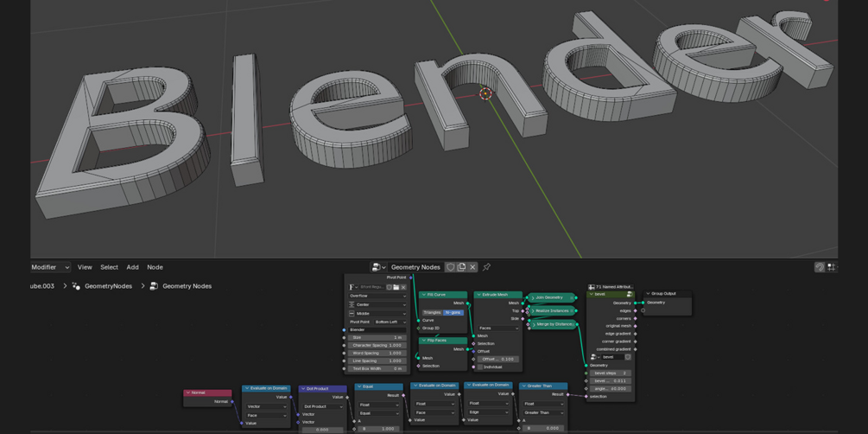
Task: Select N-gons mode in Fill Curve
Action: click(x=453, y=313)
